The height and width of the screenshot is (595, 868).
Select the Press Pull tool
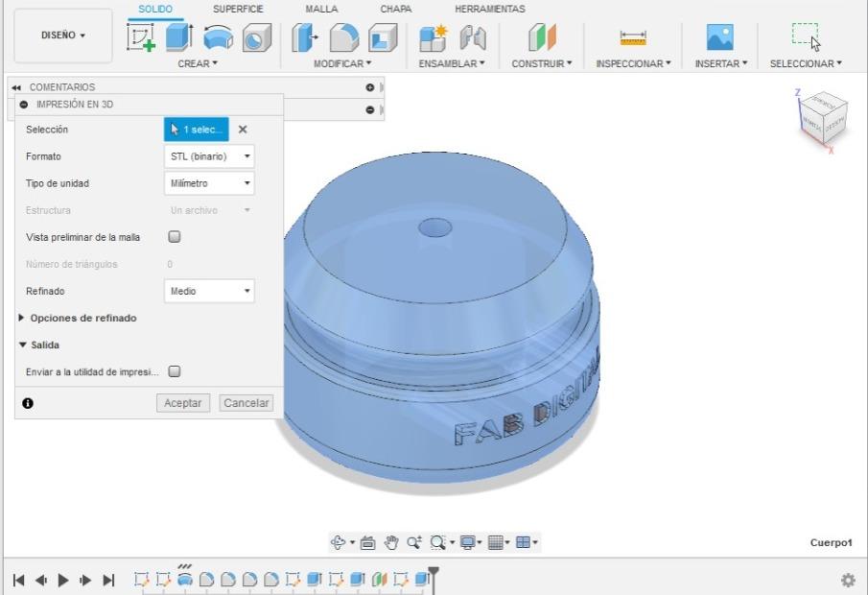[x=305, y=37]
